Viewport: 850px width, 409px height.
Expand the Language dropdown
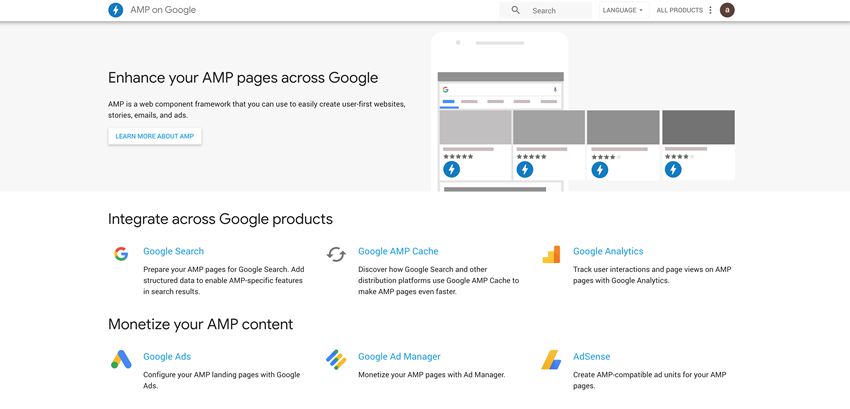click(623, 10)
